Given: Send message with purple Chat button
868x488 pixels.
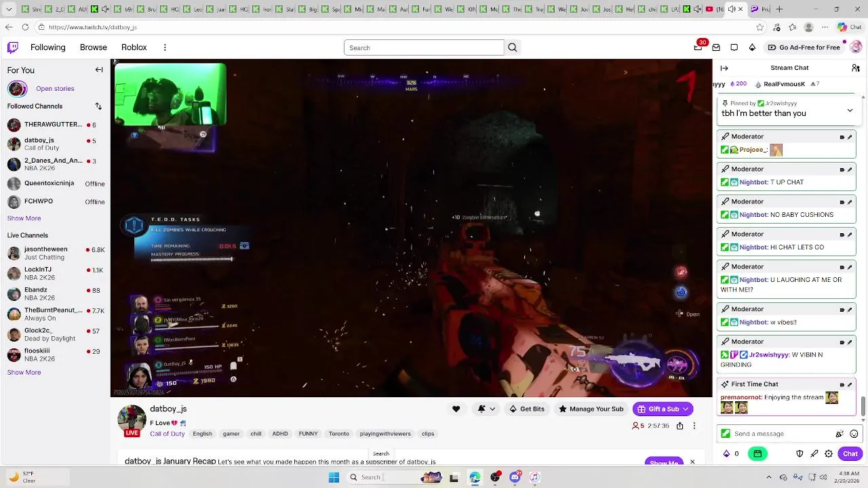Looking at the screenshot, I should point(850,453).
